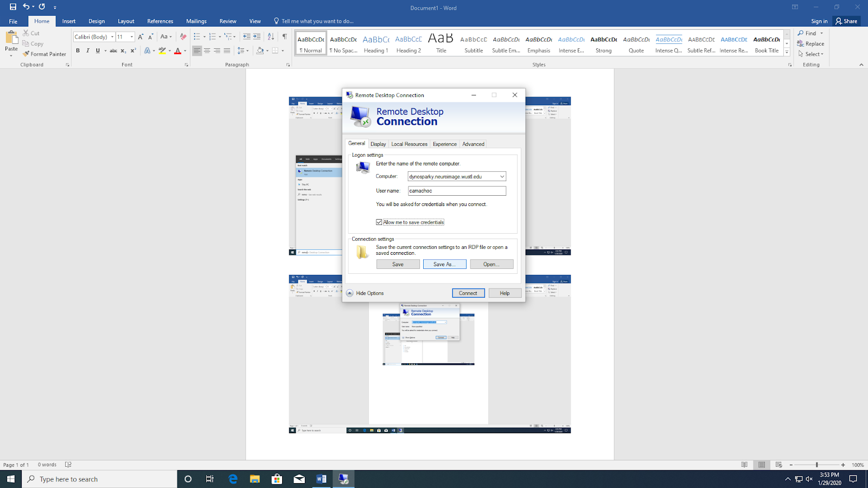Screen dimensions: 868x488
Task: Click the Decrease Font Size icon
Action: [150, 37]
